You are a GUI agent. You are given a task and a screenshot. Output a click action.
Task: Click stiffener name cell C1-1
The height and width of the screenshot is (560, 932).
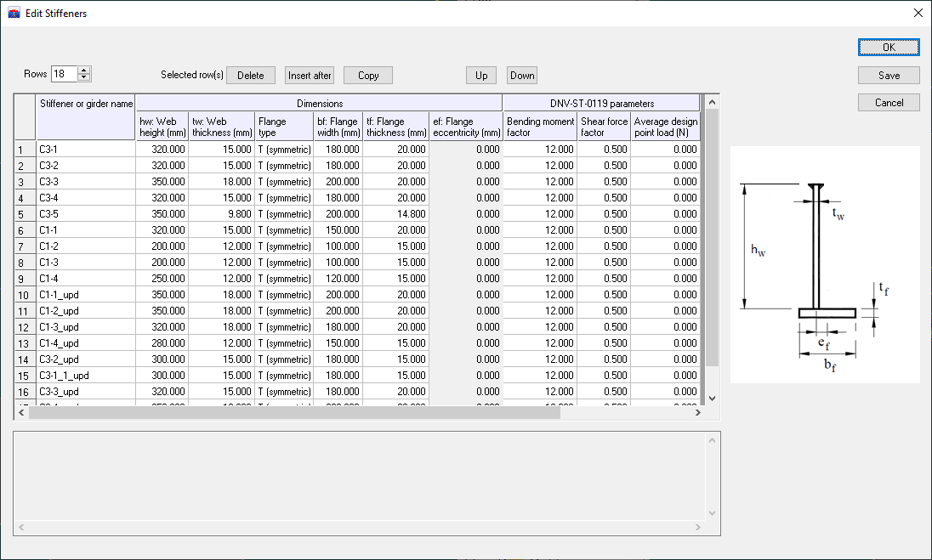[86, 230]
